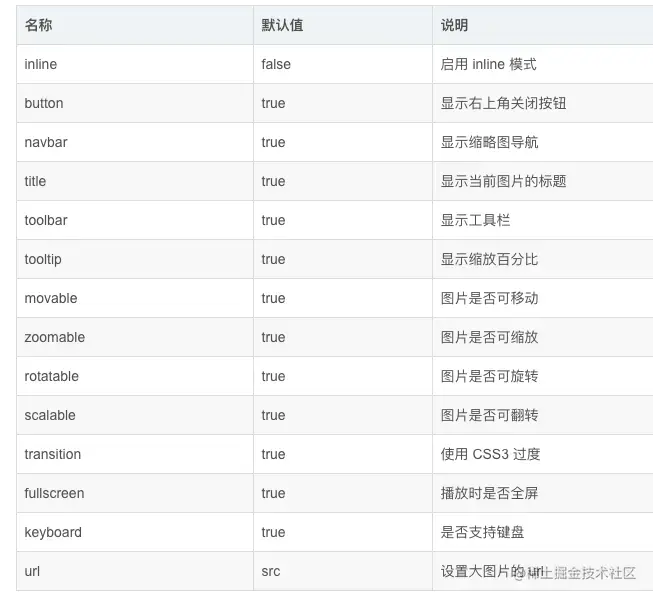The width and height of the screenshot is (653, 598).
Task: Click the description '启用 inline 模式'
Action: (489, 64)
